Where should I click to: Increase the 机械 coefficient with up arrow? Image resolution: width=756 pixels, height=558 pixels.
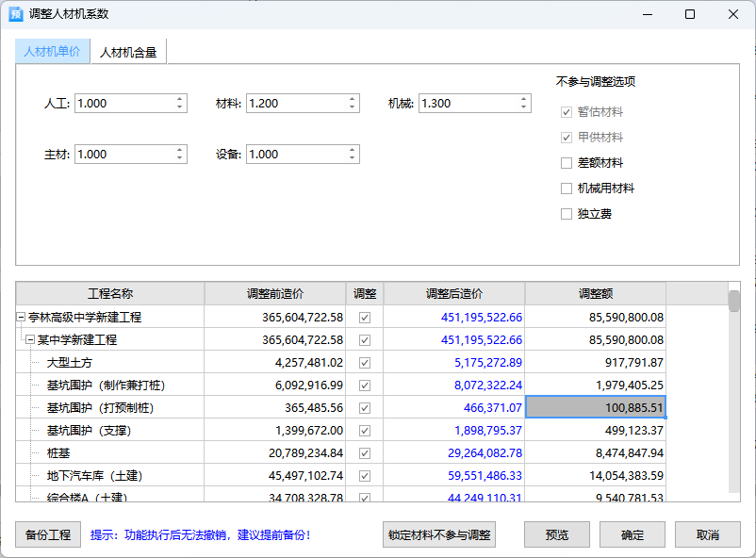524,99
